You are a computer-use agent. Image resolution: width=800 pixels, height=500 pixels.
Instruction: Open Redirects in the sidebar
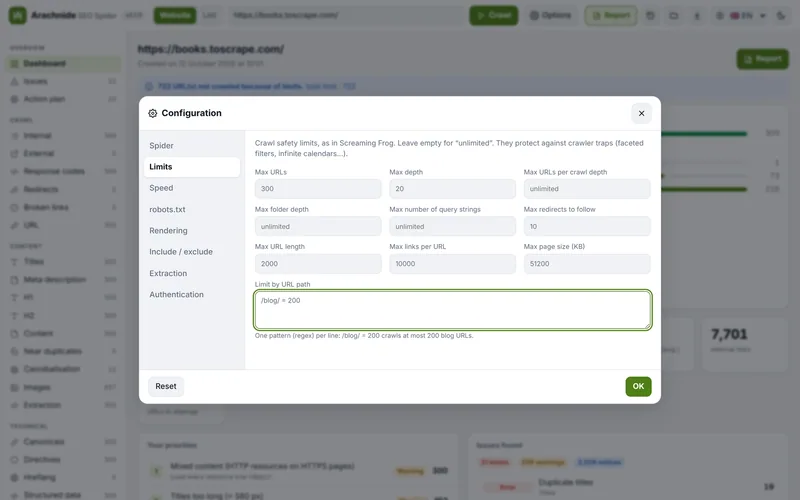point(64,189)
